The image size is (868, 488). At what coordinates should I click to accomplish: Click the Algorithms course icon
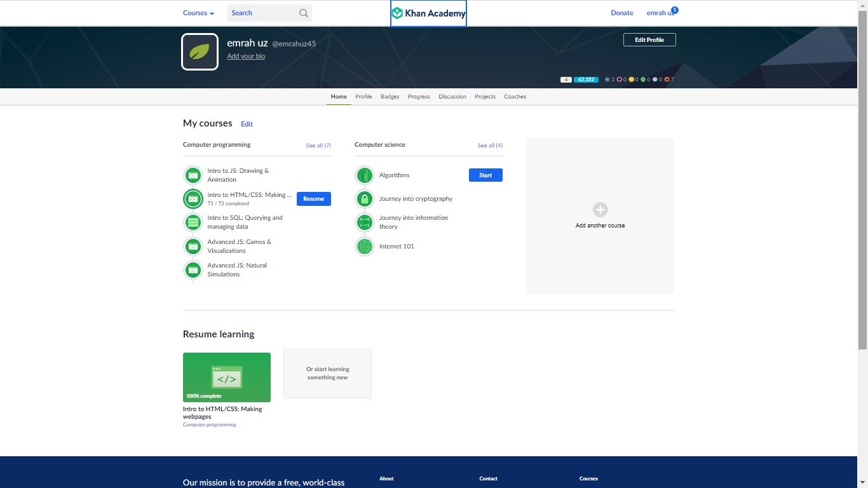pos(365,175)
